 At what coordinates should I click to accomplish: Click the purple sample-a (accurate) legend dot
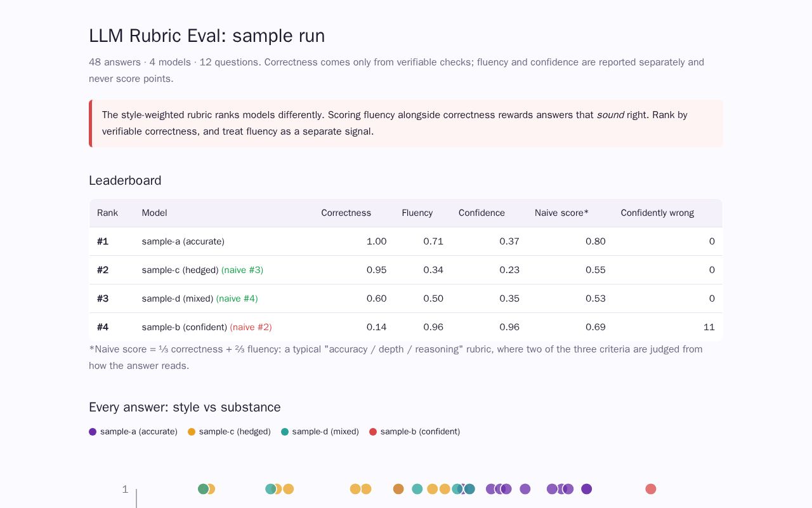tap(93, 432)
